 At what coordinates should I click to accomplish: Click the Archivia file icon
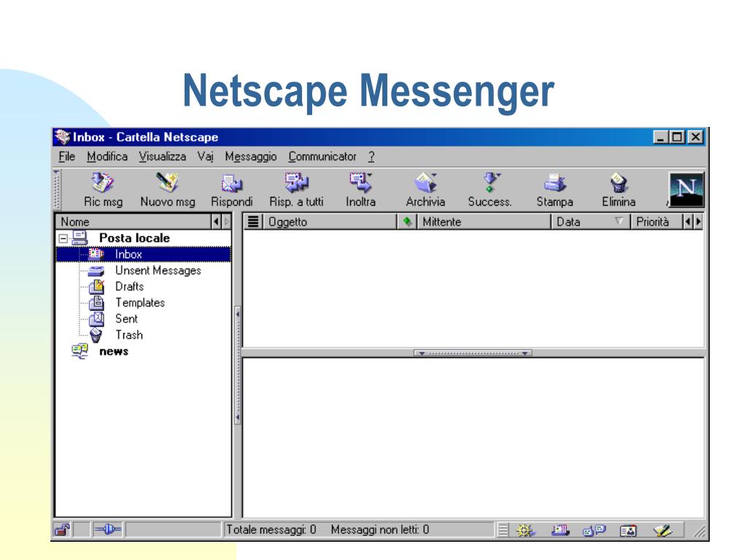click(x=425, y=182)
